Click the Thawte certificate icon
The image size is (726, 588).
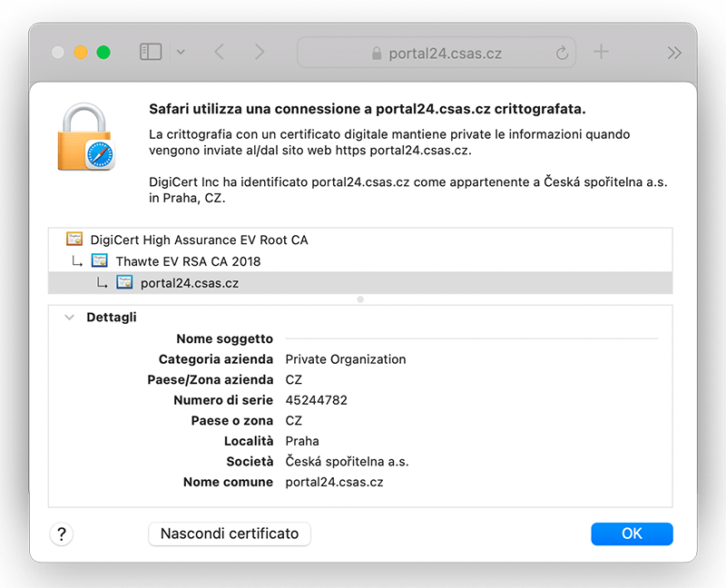click(x=100, y=260)
